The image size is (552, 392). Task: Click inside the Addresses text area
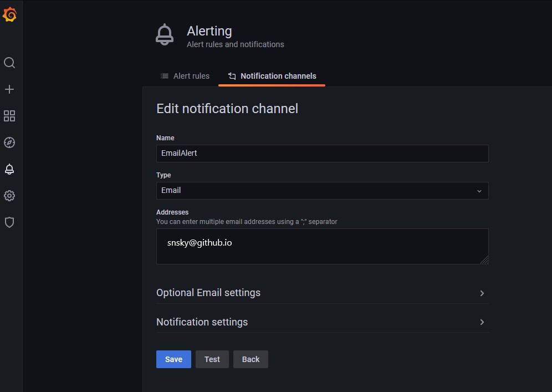coord(322,247)
